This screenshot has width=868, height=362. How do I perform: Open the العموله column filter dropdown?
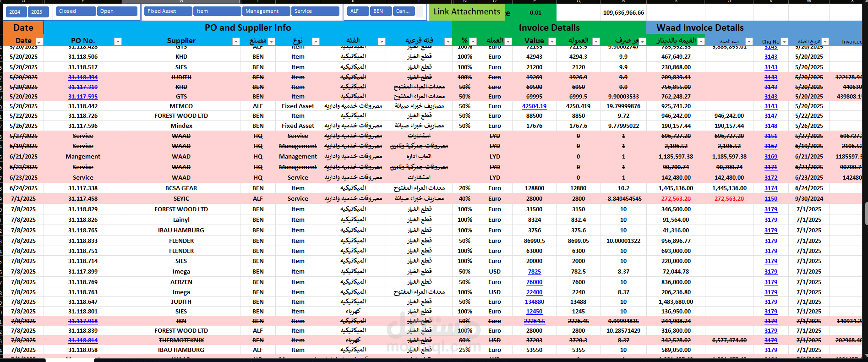click(x=596, y=41)
